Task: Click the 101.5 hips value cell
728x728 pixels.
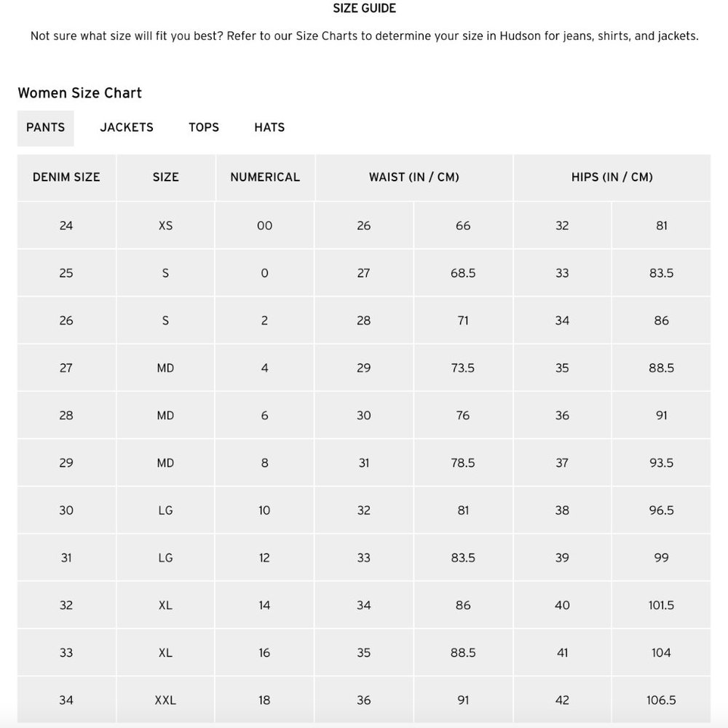Action: point(661,606)
